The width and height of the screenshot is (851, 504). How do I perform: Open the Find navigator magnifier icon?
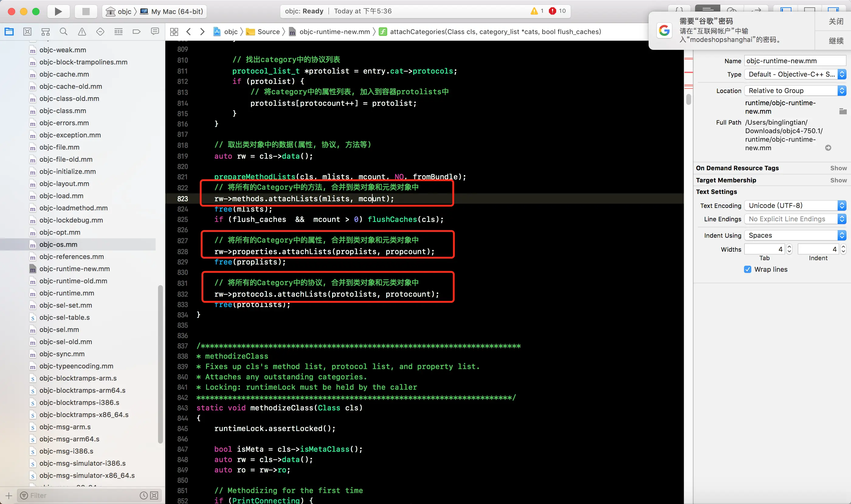[64, 32]
